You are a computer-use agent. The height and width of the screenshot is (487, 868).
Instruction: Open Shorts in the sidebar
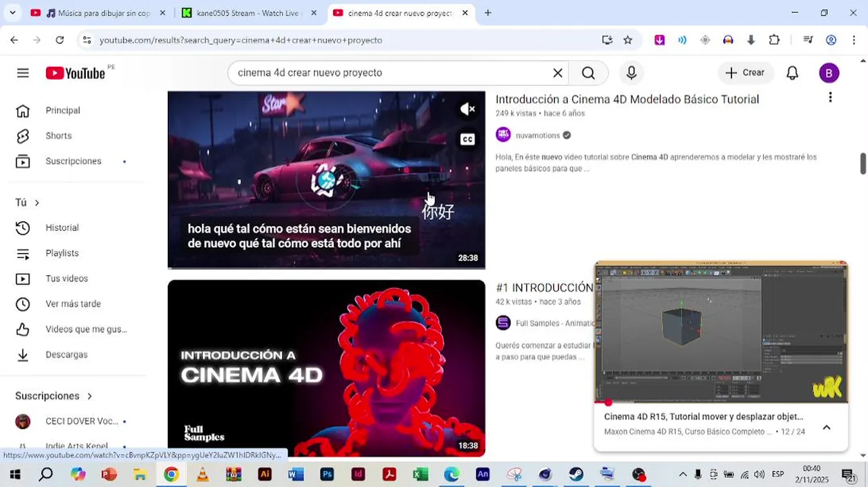click(x=58, y=135)
